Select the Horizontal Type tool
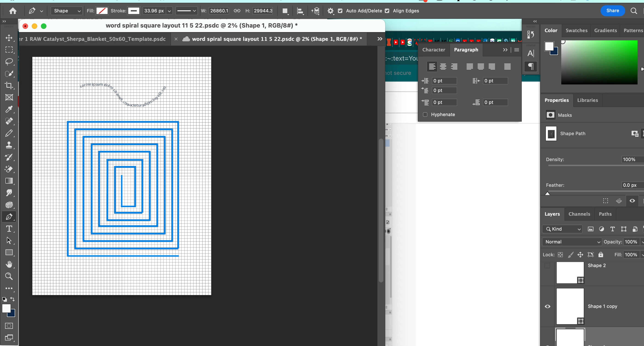The height and width of the screenshot is (346, 644). click(x=9, y=229)
